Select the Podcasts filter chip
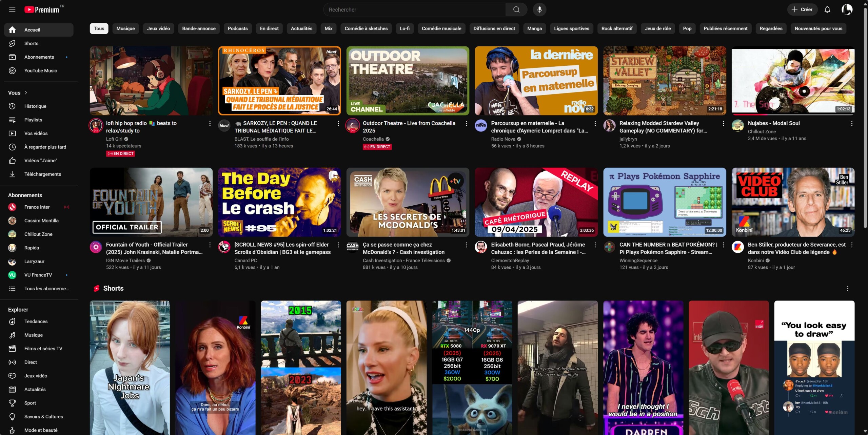Viewport: 868px width, 435px height. (238, 28)
